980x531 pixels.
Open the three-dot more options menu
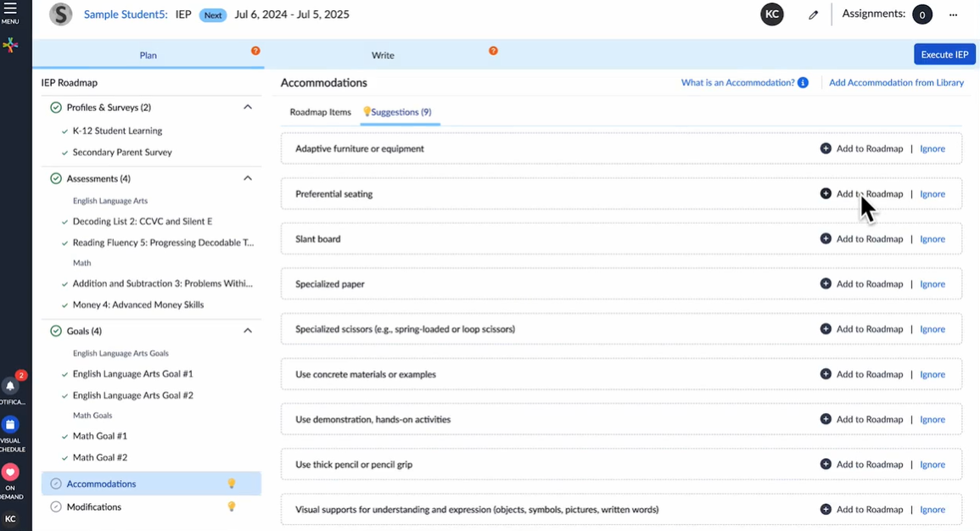(x=953, y=15)
